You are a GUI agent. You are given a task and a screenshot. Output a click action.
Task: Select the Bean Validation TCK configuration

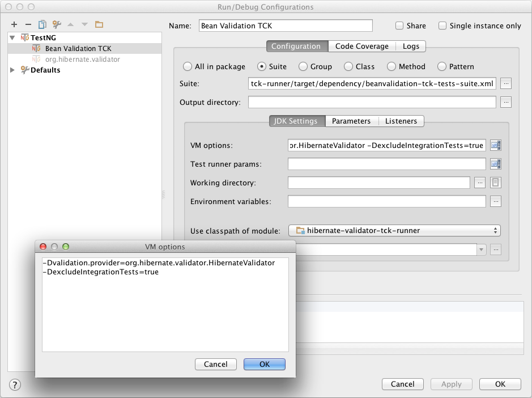pyautogui.click(x=84, y=49)
